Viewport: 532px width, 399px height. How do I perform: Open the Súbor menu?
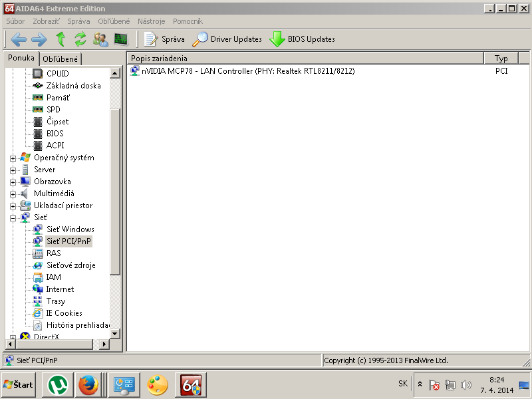(15, 21)
